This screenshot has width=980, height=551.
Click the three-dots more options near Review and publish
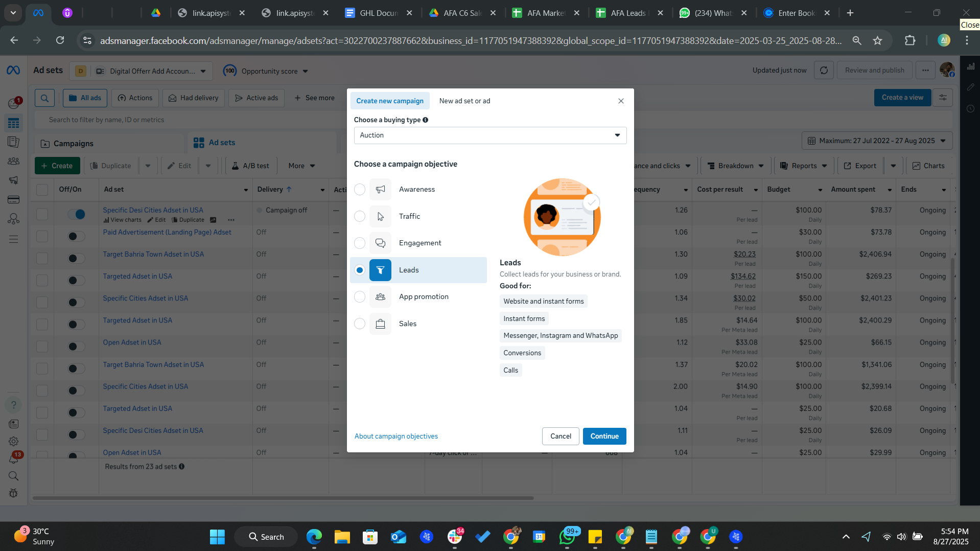click(x=925, y=71)
